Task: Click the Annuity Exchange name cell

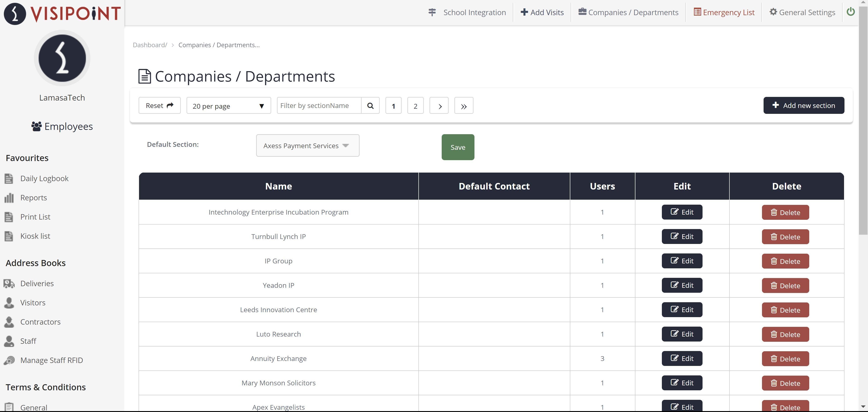Action: [278, 358]
